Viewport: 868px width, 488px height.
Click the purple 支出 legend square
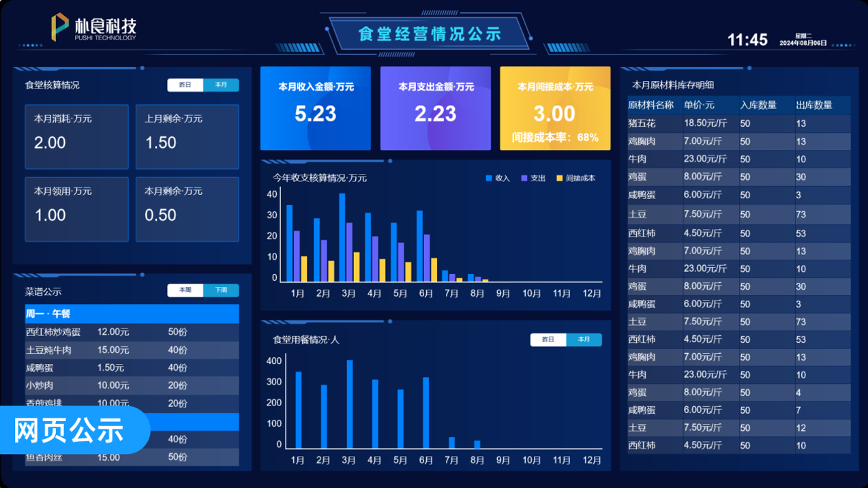pos(524,178)
